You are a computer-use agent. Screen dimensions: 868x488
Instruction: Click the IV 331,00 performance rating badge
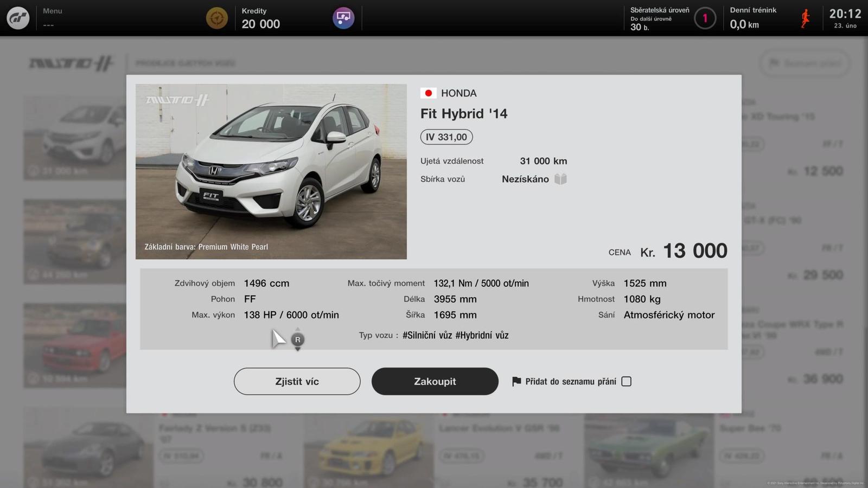tap(446, 137)
